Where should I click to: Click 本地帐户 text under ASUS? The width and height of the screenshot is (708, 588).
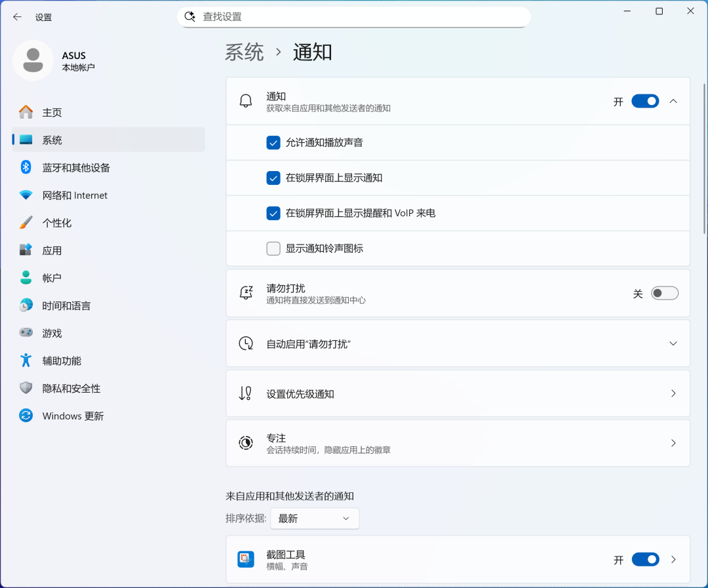tap(79, 68)
